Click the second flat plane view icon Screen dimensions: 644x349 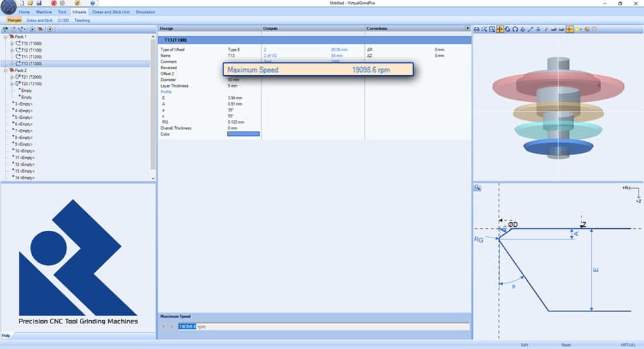pos(561,29)
